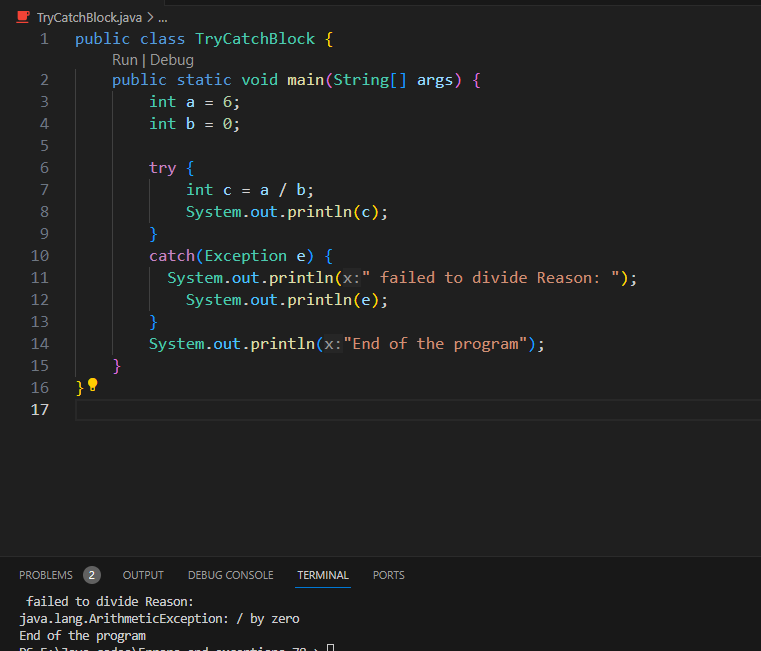Click the yellow lightbulb quick-fix icon

[x=93, y=385]
